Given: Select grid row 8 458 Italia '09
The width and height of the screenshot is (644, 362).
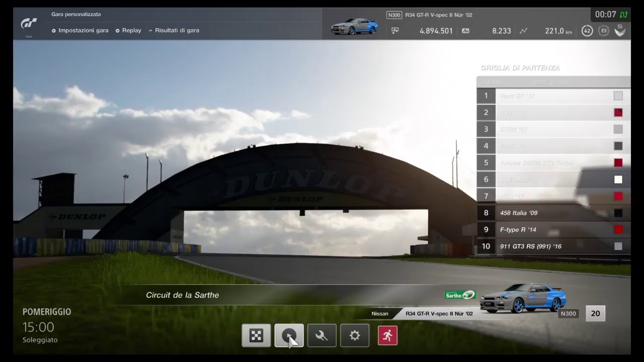Looking at the screenshot, I should tap(553, 213).
